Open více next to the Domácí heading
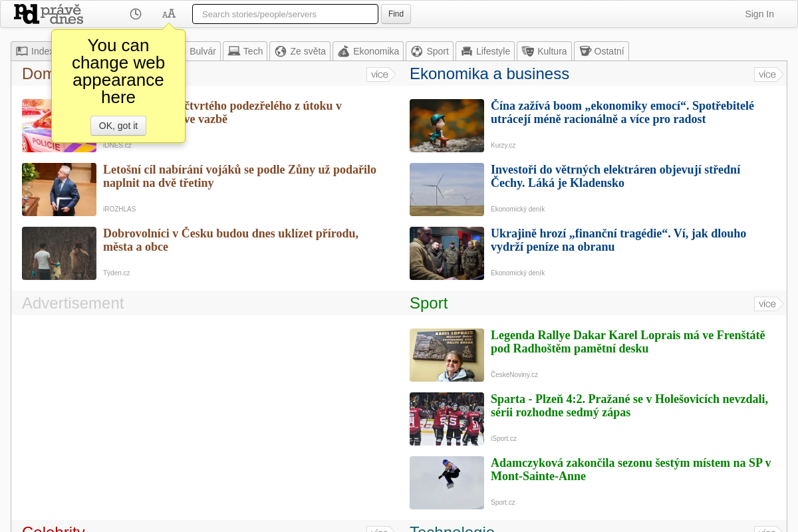798x532 pixels. pos(380,74)
